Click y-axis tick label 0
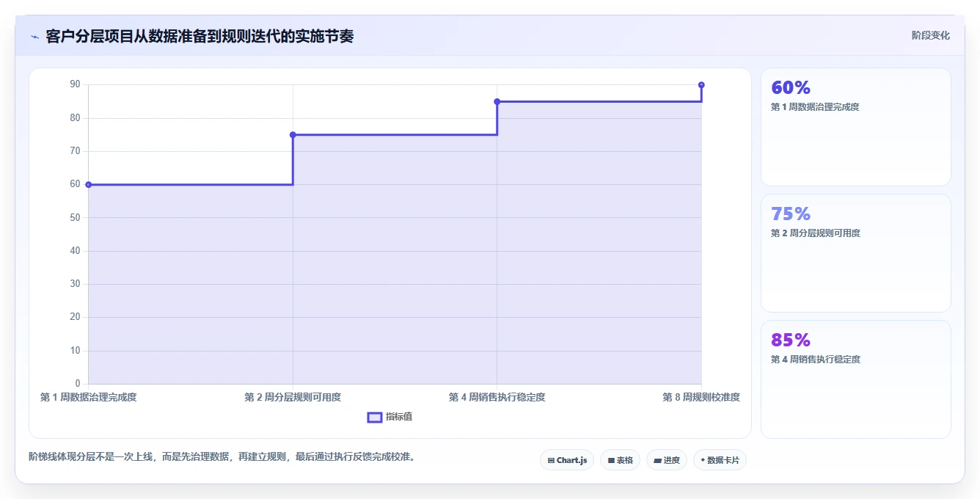 (78, 384)
